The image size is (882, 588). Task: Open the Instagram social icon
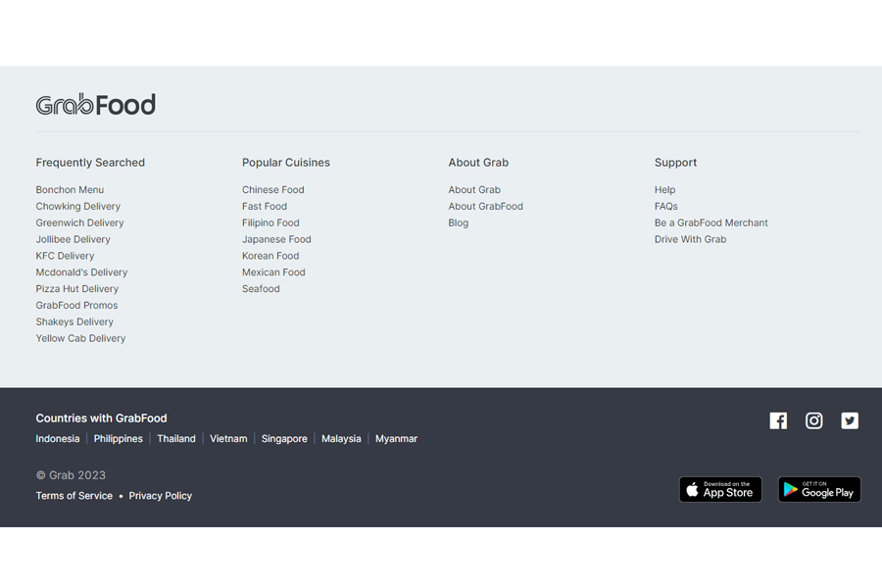pyautogui.click(x=814, y=420)
